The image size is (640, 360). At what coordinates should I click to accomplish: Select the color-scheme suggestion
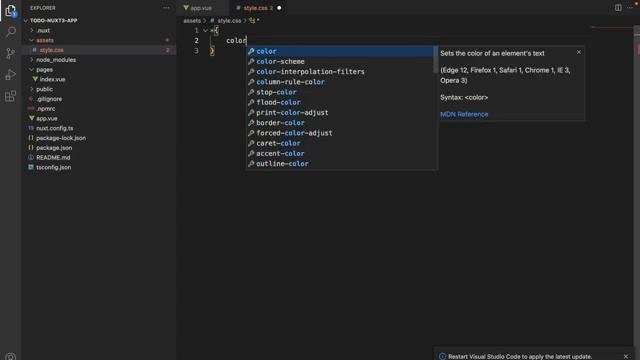point(340,62)
